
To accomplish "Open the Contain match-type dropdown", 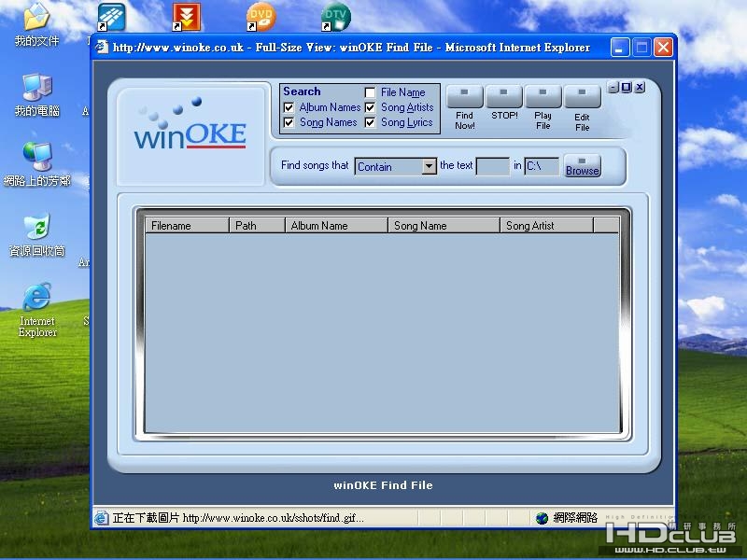I will coord(429,166).
